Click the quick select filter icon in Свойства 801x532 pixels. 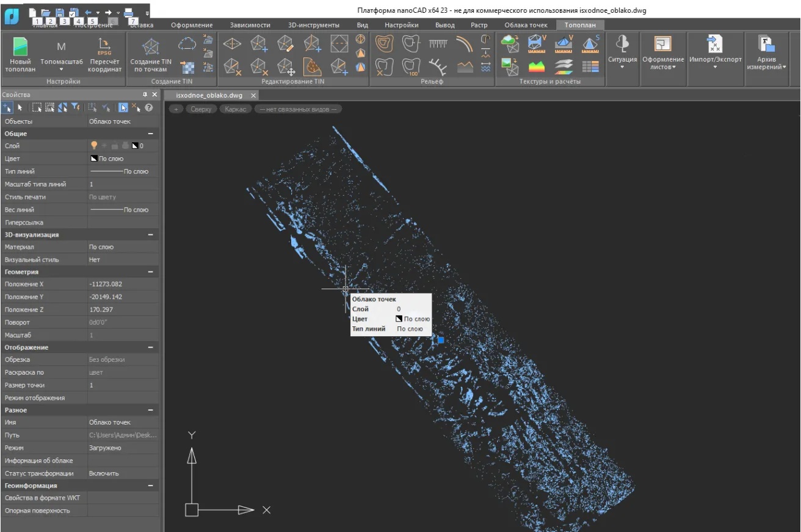(x=75, y=107)
